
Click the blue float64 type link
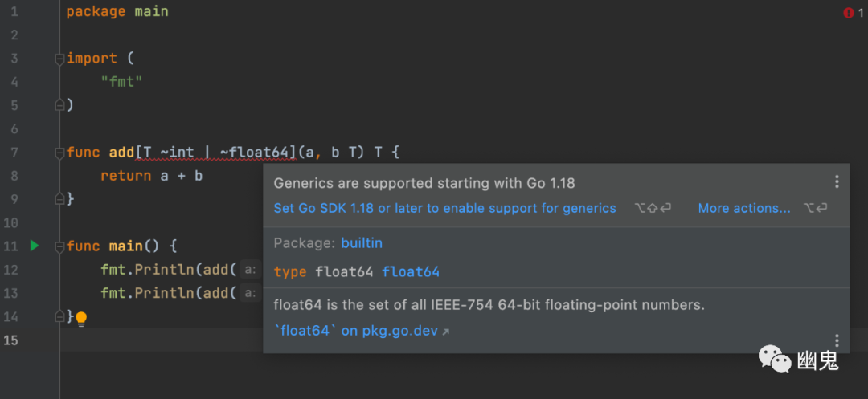click(x=411, y=272)
